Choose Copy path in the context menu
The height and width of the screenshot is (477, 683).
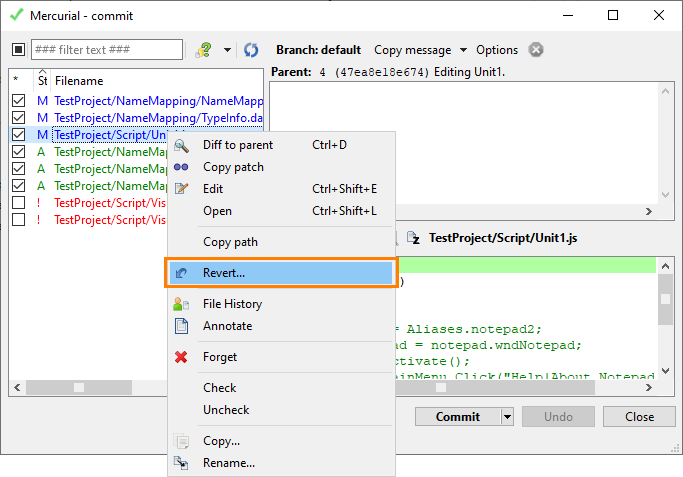click(230, 242)
